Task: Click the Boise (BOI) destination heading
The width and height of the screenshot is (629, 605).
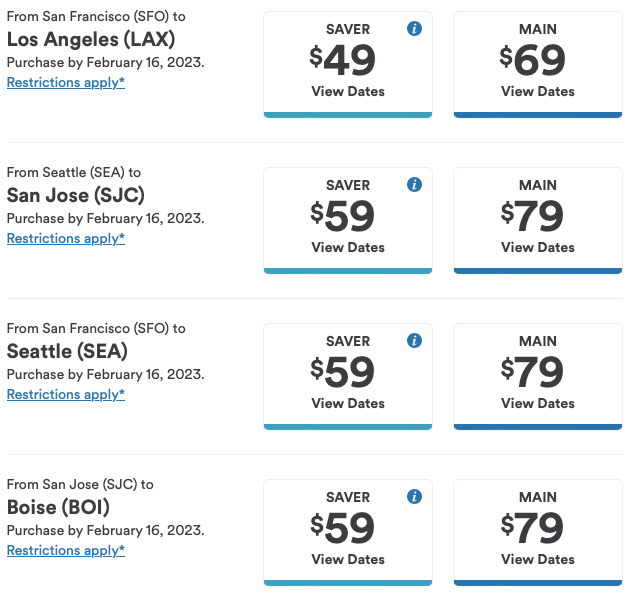Action: click(x=58, y=507)
